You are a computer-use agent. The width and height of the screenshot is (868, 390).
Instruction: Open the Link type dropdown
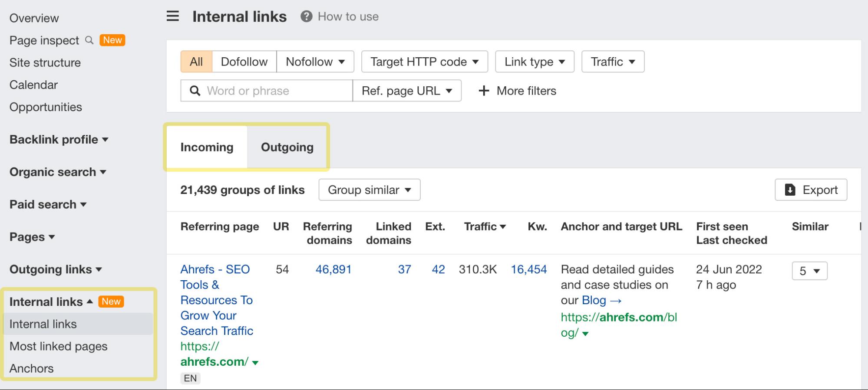pyautogui.click(x=535, y=62)
